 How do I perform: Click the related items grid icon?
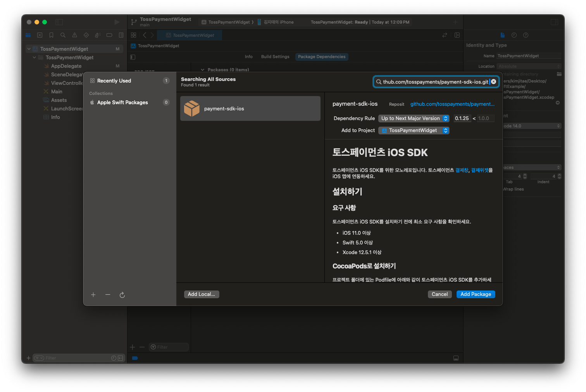pos(133,35)
